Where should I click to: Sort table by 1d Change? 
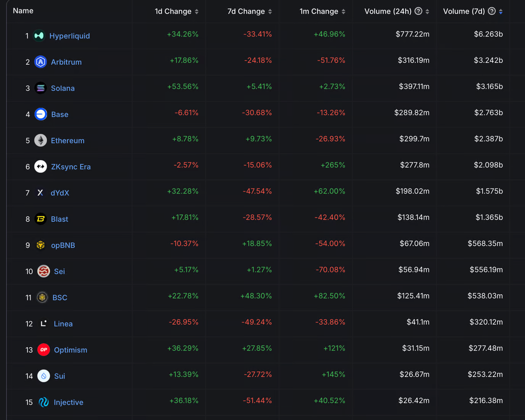[196, 11]
